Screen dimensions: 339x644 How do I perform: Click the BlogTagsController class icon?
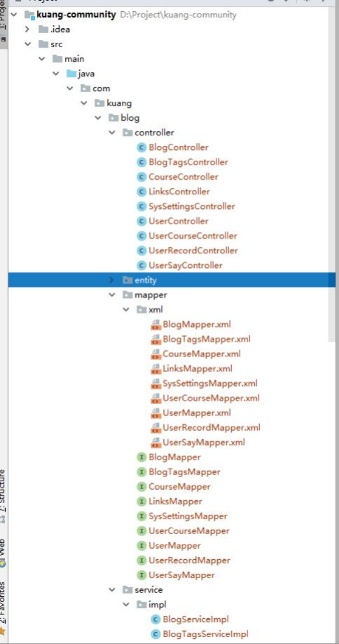(141, 162)
